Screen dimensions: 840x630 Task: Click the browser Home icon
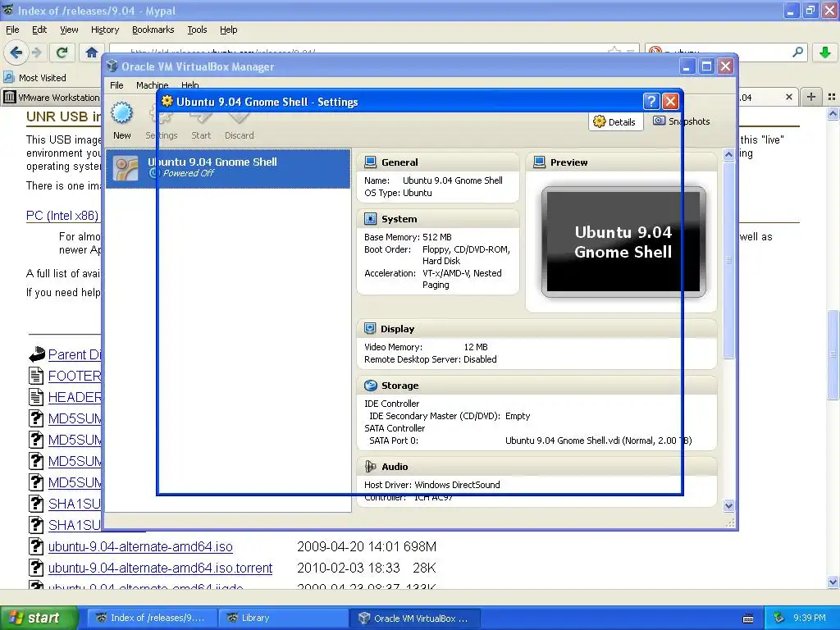click(x=92, y=52)
